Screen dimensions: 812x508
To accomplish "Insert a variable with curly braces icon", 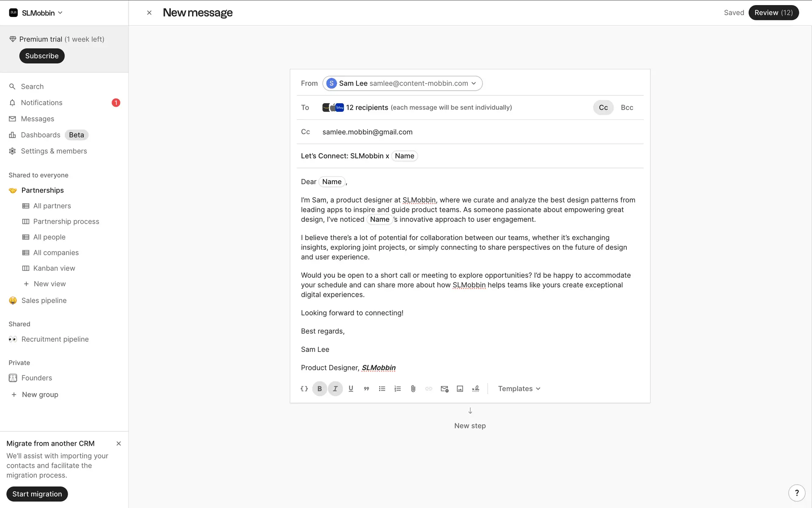I will point(304,389).
